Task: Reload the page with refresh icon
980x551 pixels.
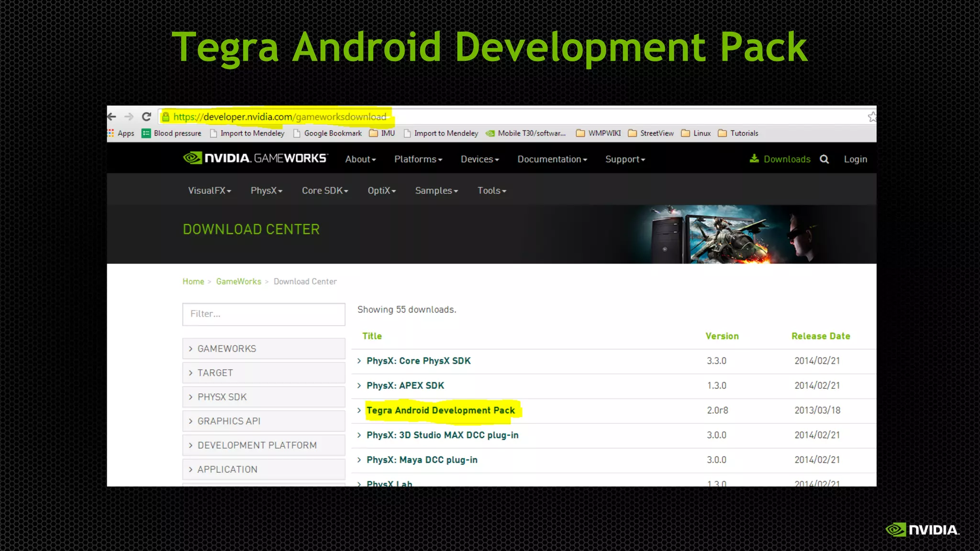Action: click(146, 117)
